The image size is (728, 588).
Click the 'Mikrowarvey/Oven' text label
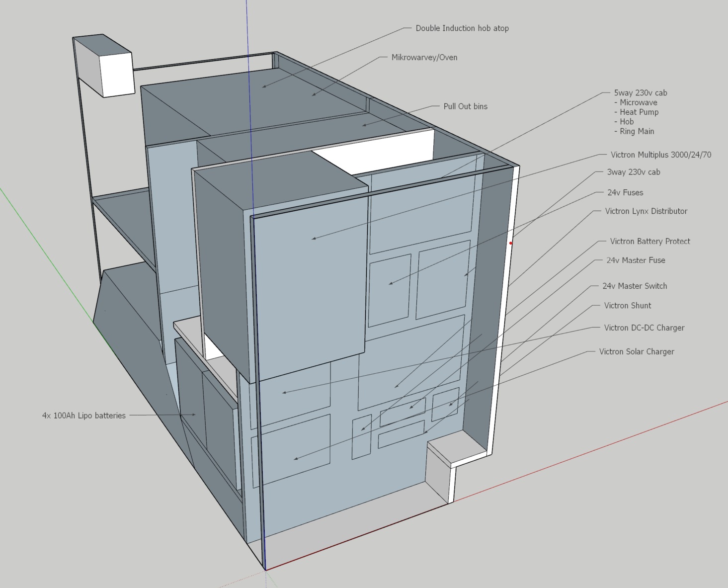(424, 57)
